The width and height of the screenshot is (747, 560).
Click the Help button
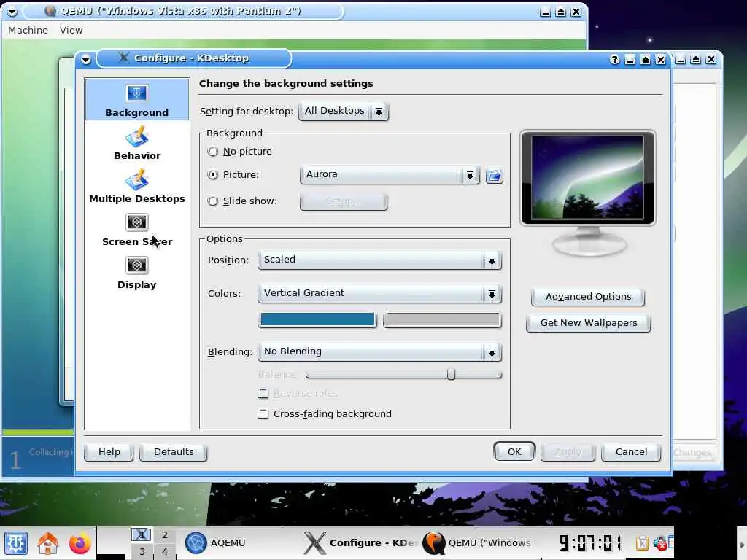click(x=109, y=452)
